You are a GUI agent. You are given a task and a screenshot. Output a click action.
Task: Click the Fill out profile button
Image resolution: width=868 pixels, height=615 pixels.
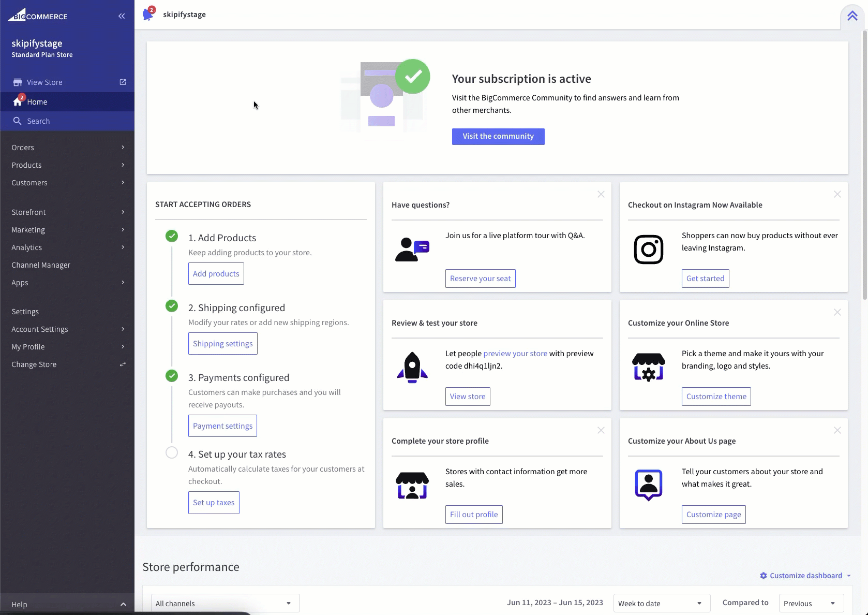pos(474,515)
